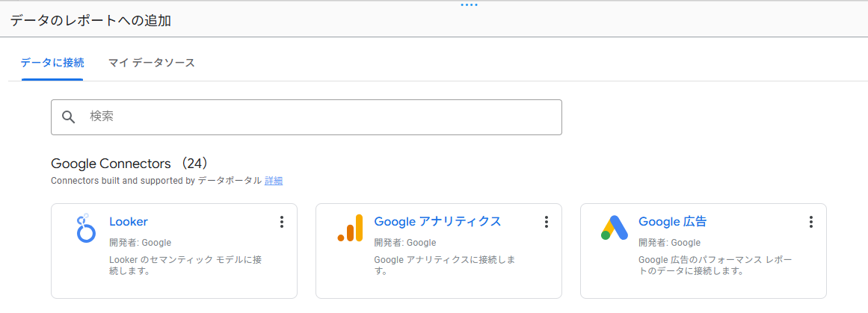Click the magnifier icon in search box
868x313 pixels.
click(x=69, y=117)
